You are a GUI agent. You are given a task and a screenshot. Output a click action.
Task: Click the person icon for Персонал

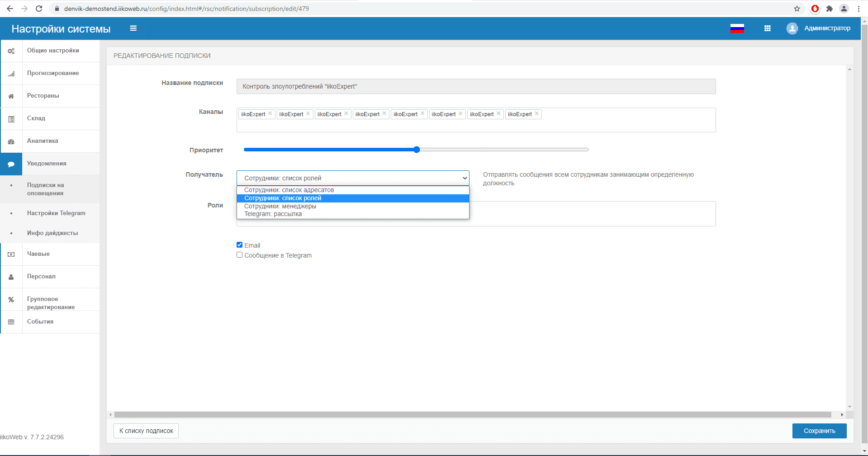[x=11, y=277]
